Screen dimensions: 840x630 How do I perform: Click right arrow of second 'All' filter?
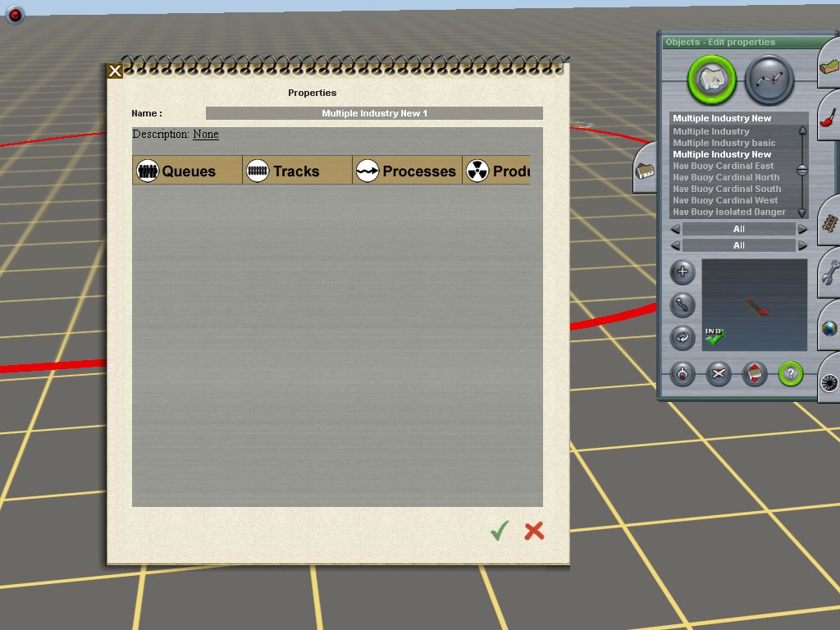802,245
